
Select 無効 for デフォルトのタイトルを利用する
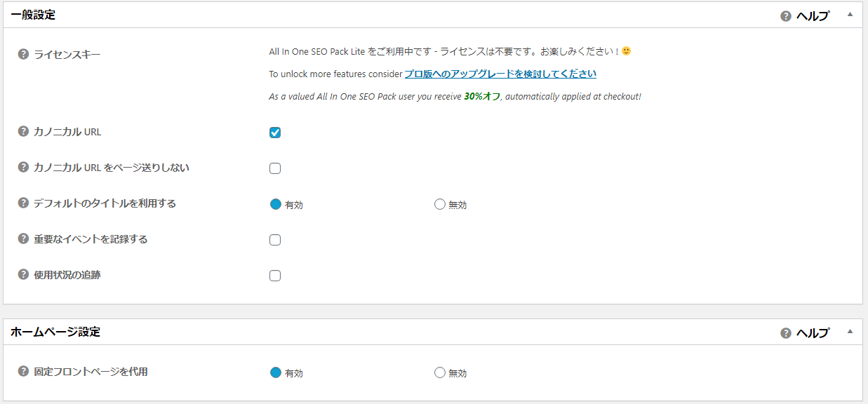440,205
